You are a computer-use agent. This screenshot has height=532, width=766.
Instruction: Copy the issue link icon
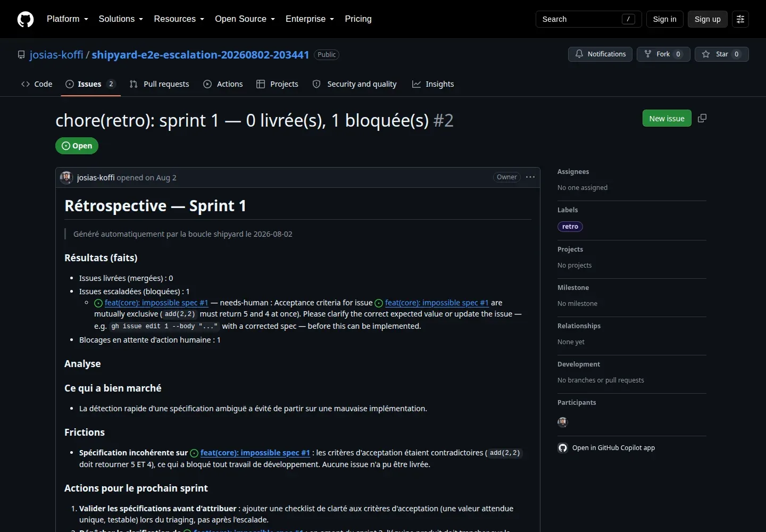coord(702,118)
